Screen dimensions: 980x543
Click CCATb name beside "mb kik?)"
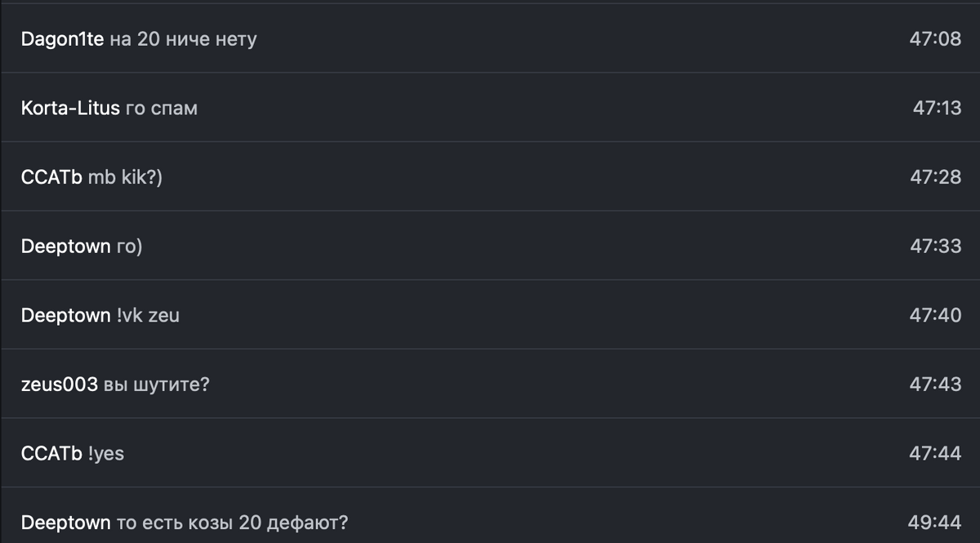(51, 177)
